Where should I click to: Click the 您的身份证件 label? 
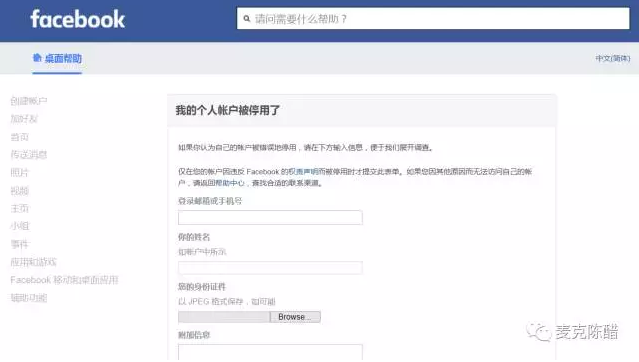[202, 287]
